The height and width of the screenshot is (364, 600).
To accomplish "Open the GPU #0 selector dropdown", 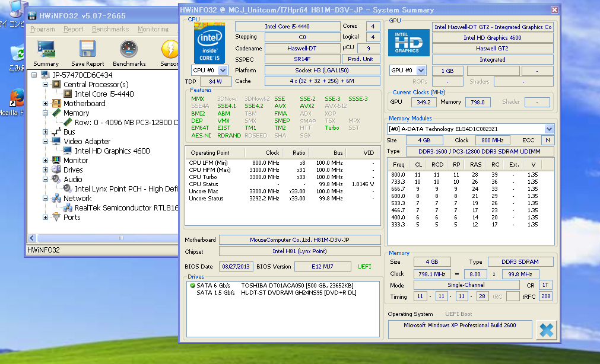I will tap(421, 71).
